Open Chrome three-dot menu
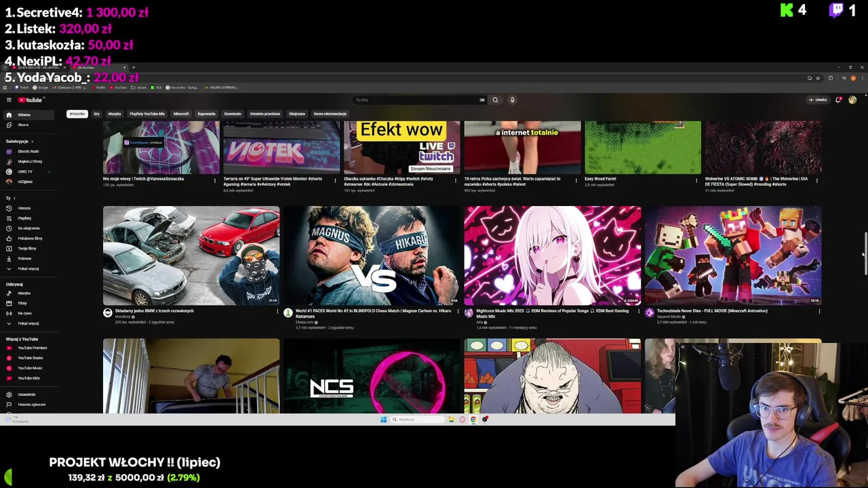Viewport: 868px width, 488px height. 861,78
